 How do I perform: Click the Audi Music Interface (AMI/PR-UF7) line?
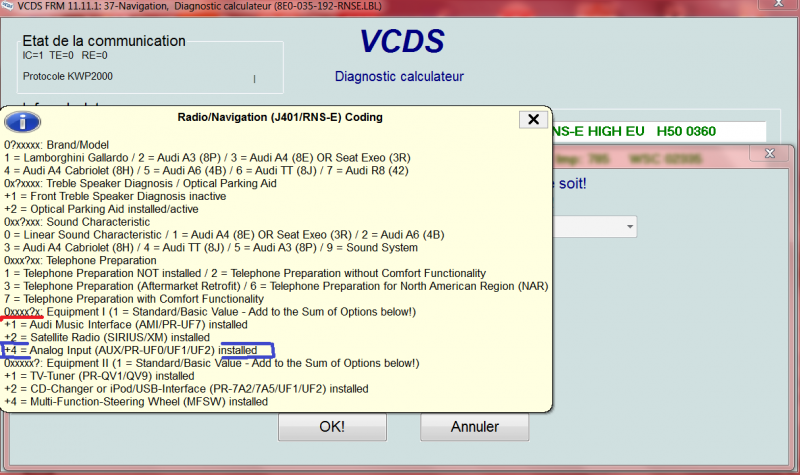(125, 324)
